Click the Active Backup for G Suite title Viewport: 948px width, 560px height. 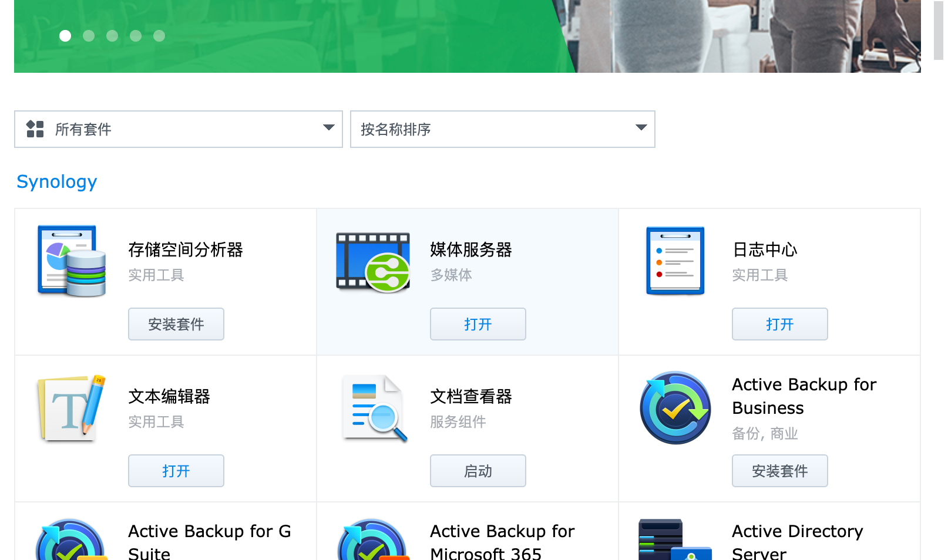[x=210, y=541]
